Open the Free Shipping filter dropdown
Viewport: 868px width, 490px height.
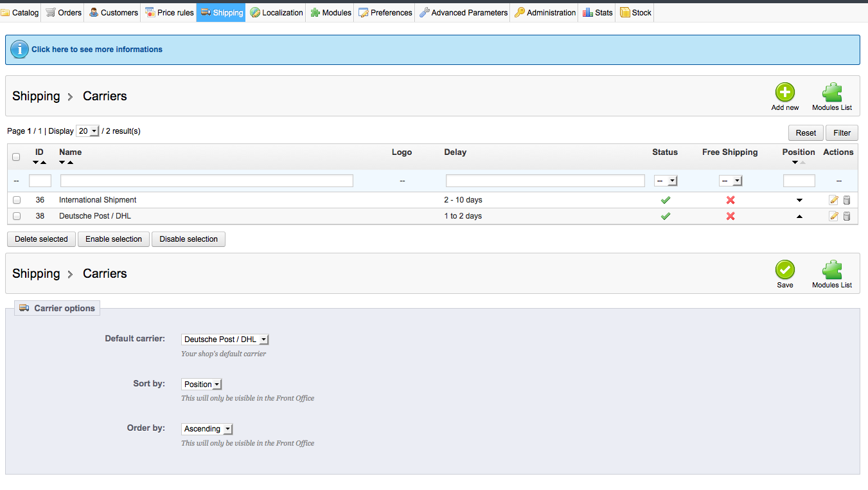pos(731,181)
